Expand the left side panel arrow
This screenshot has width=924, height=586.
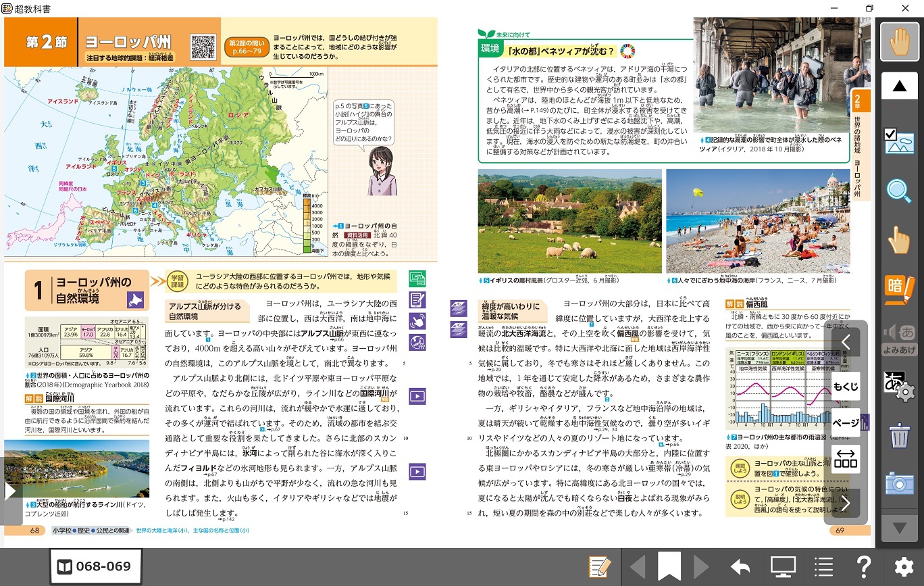click(10, 491)
